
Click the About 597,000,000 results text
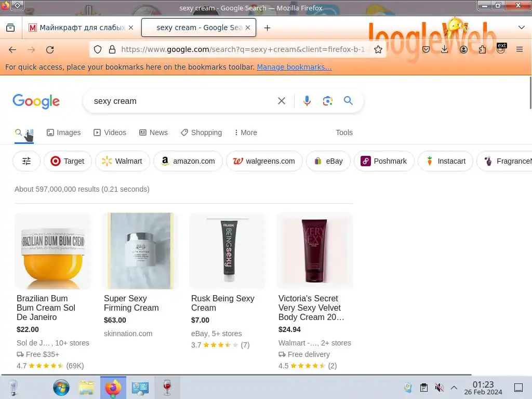tap(82, 189)
